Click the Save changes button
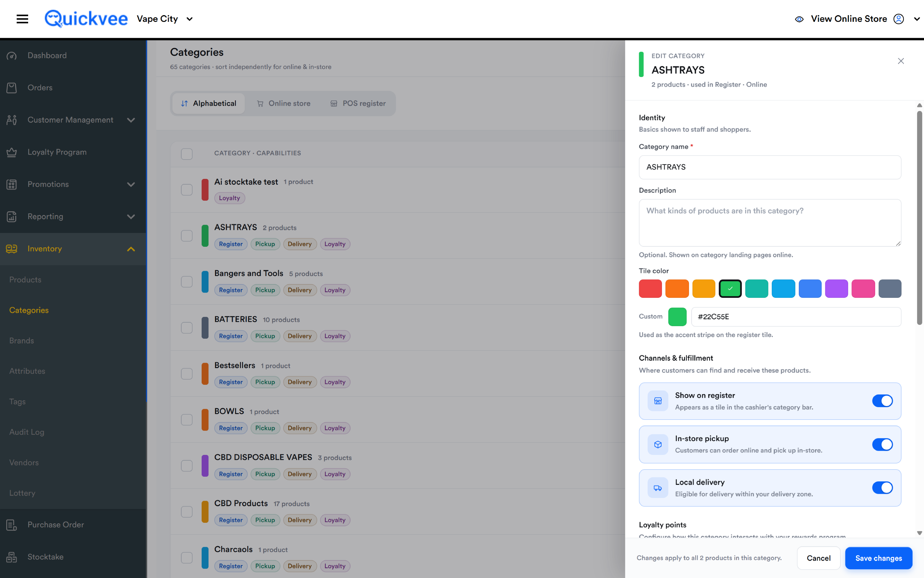The height and width of the screenshot is (578, 924). point(878,558)
